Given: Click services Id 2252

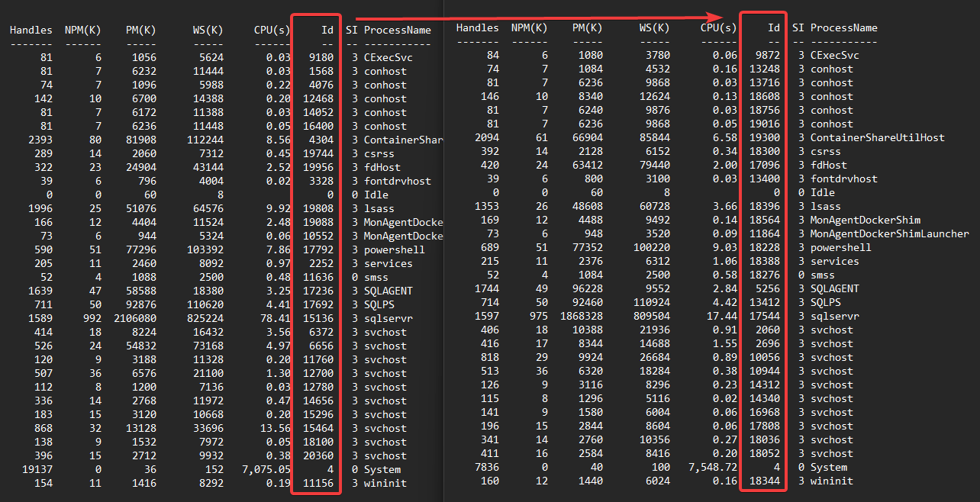Looking at the screenshot, I should [321, 263].
